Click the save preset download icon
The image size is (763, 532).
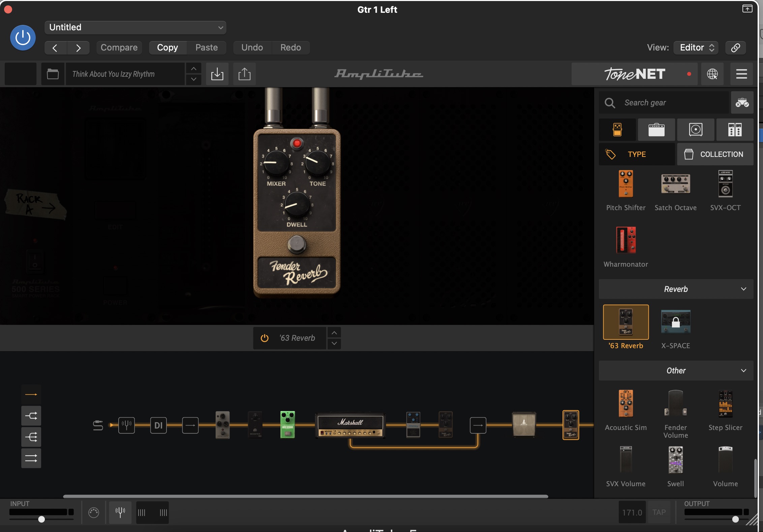(x=217, y=74)
